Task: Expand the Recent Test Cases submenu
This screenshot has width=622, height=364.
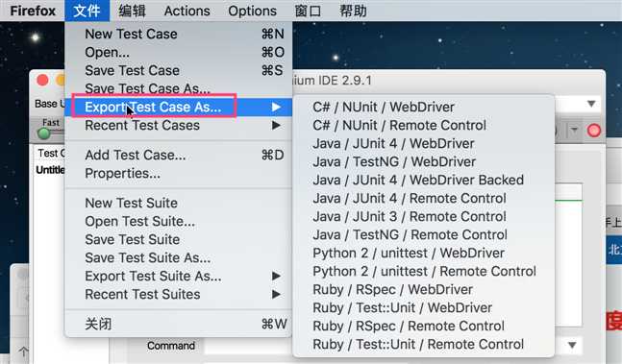Action: (x=276, y=126)
